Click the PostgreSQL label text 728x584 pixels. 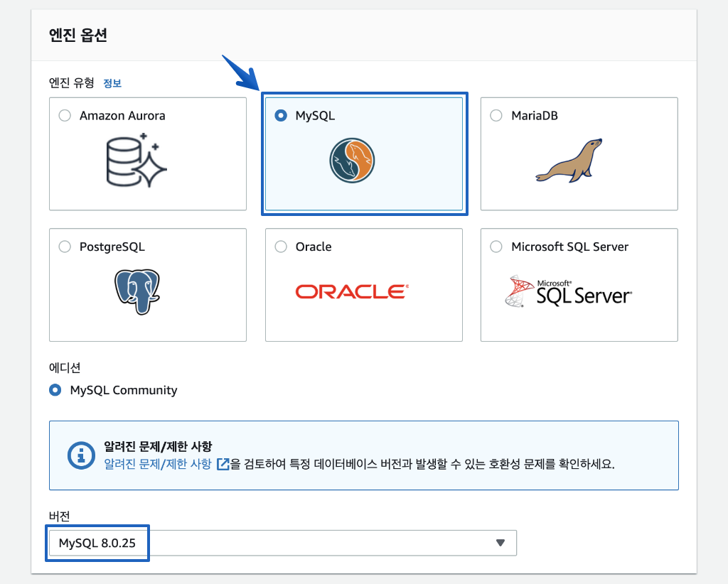coord(112,247)
